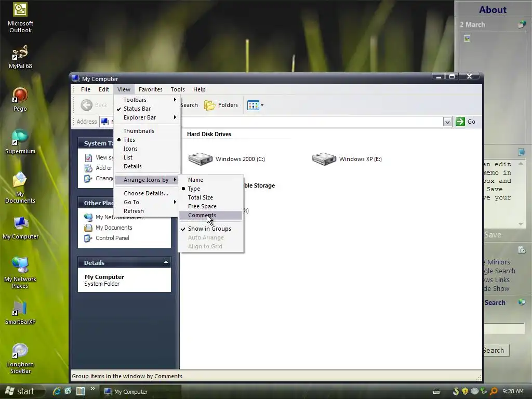Expand the Toolbars submenu
The width and height of the screenshot is (532, 399).
(x=147, y=100)
